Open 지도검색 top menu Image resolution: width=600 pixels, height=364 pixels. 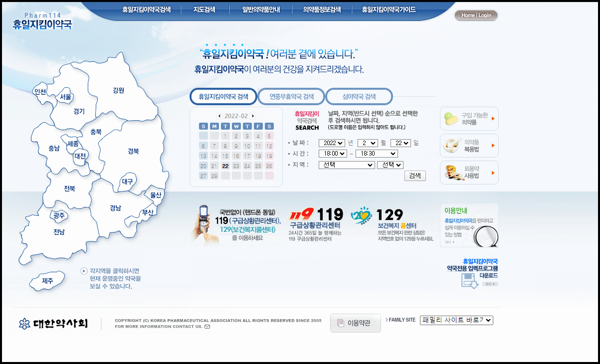[204, 9]
